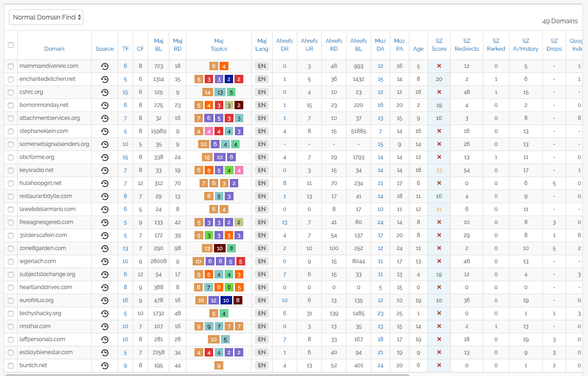
Task: Check the box for mammaindivenire.com
Action: point(11,66)
